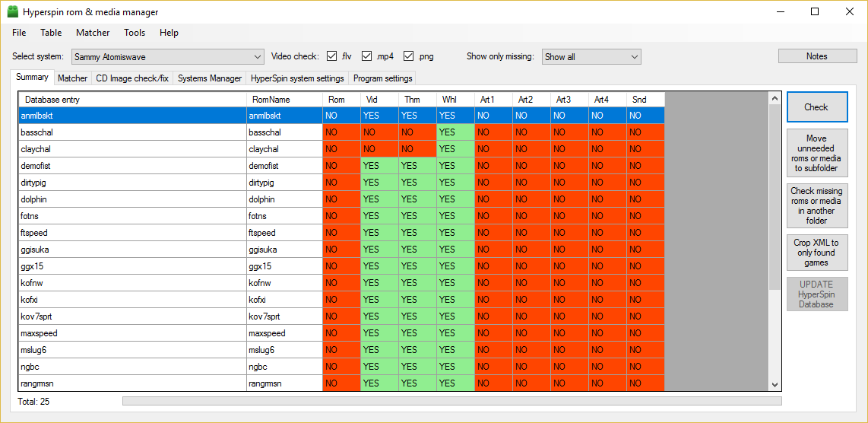This screenshot has width=868, height=423.
Task: Click the basschal Vid cell showing NO
Action: (x=379, y=132)
